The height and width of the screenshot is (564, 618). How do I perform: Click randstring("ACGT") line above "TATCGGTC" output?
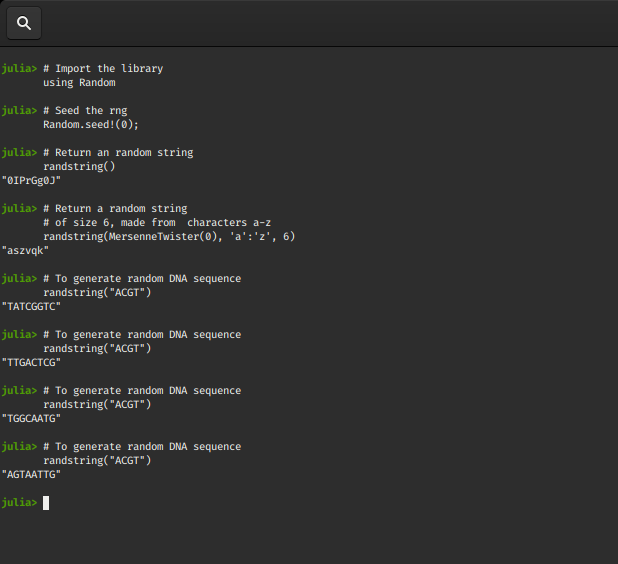pyautogui.click(x=97, y=293)
